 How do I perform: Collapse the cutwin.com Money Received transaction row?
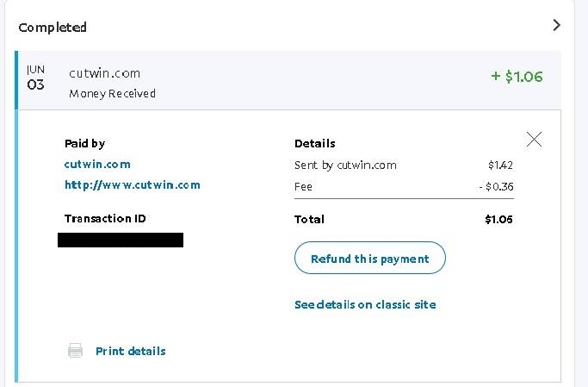(289, 80)
